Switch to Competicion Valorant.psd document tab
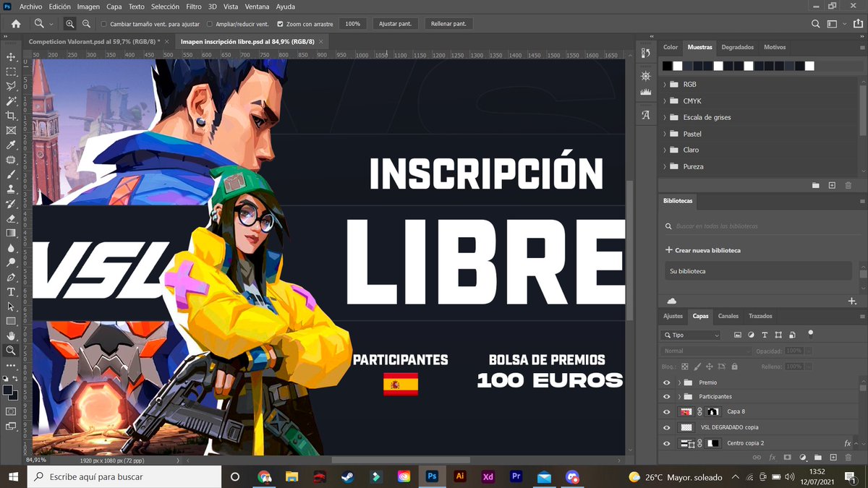 pyautogui.click(x=95, y=42)
